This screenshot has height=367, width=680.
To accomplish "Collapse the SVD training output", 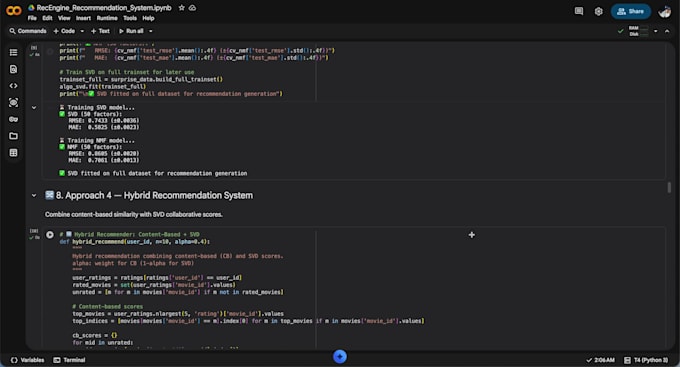I will pyautogui.click(x=34, y=108).
